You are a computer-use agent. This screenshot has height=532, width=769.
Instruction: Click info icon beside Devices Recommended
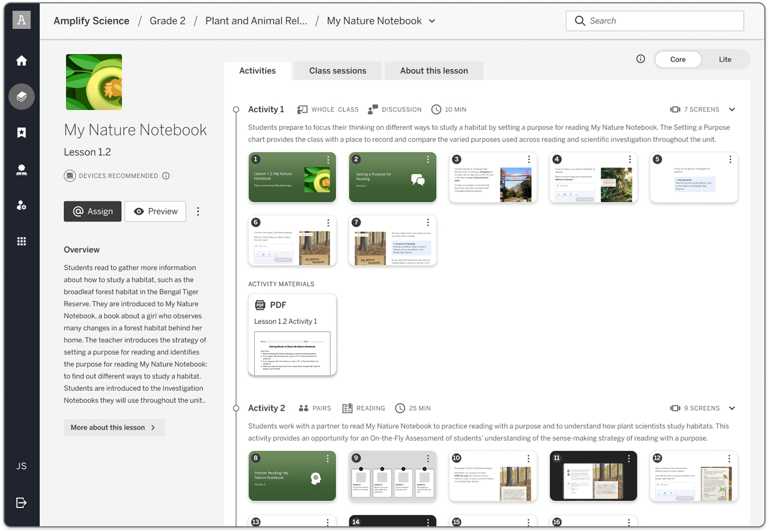click(166, 176)
